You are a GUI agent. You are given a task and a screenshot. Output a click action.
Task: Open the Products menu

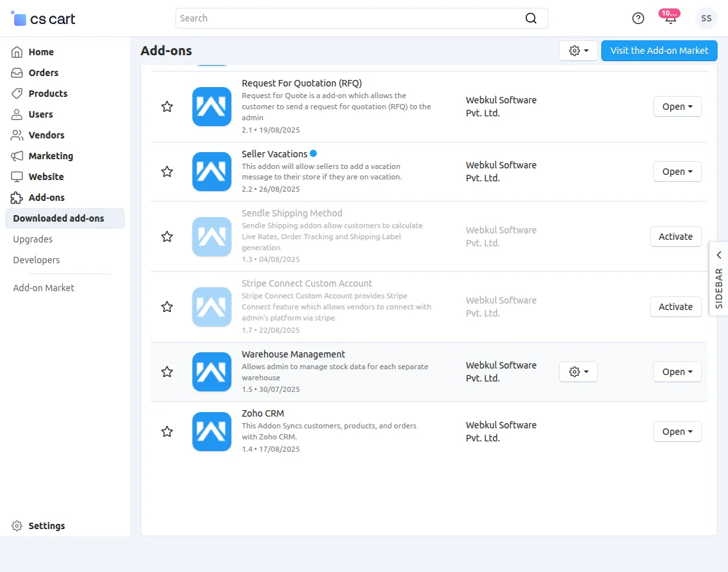[x=48, y=94]
